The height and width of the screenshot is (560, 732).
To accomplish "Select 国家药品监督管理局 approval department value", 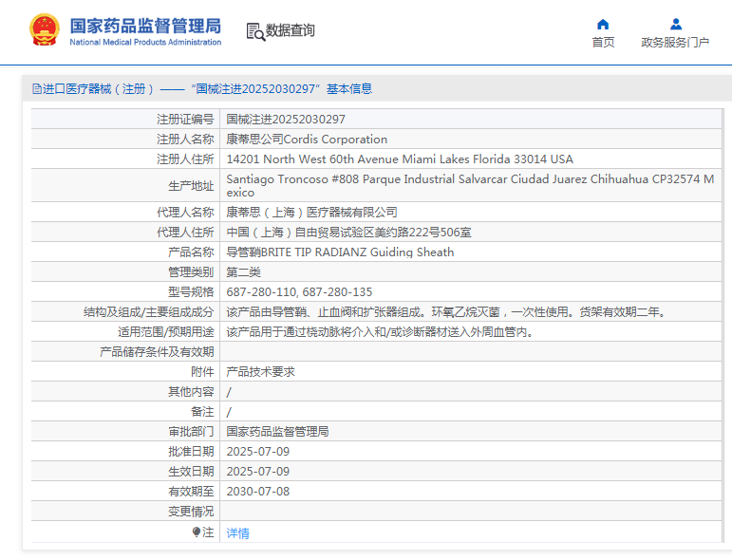I will pyautogui.click(x=277, y=432).
